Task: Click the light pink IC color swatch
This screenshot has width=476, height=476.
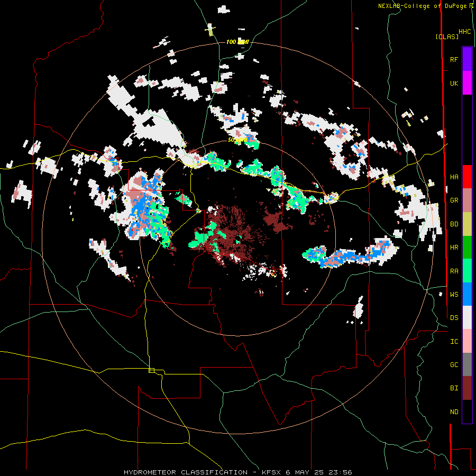Action: coord(467,341)
